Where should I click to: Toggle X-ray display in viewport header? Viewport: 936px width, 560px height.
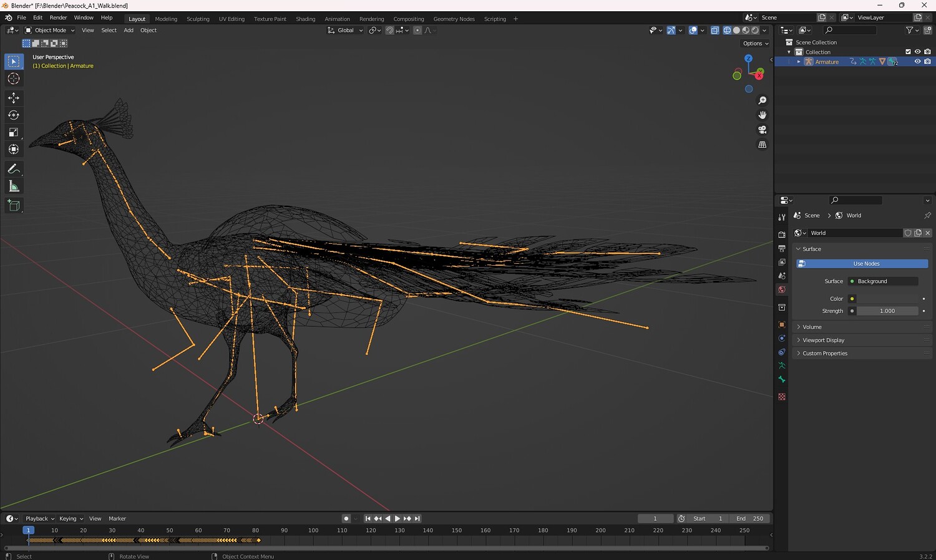(x=715, y=30)
